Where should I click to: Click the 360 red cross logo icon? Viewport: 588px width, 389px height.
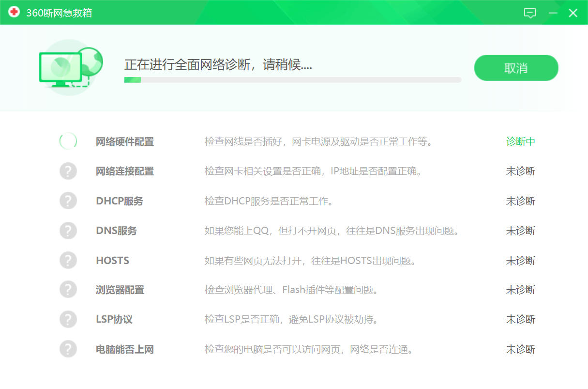point(14,12)
